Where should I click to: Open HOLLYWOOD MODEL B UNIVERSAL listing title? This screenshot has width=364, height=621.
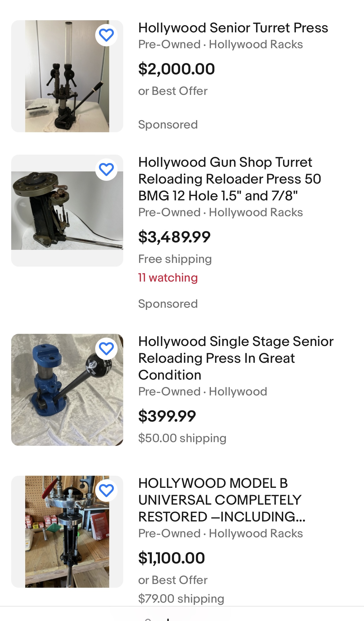[x=222, y=500]
